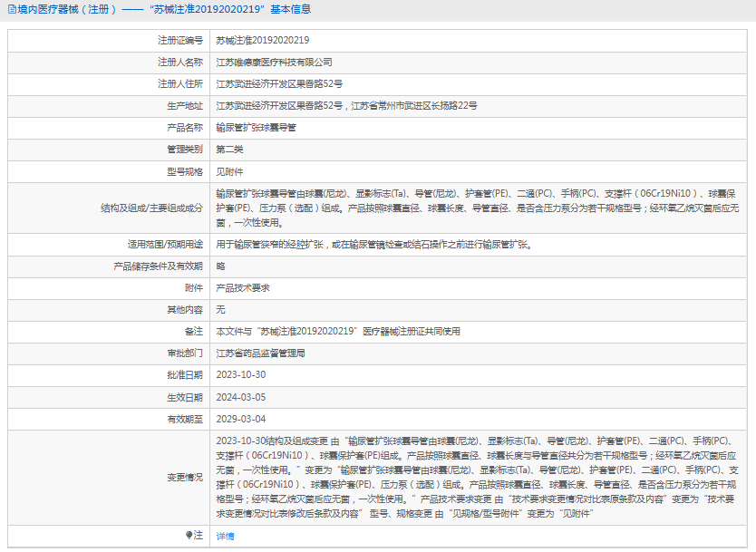Click the 审批部门 label
756x552 pixels.
185,353
